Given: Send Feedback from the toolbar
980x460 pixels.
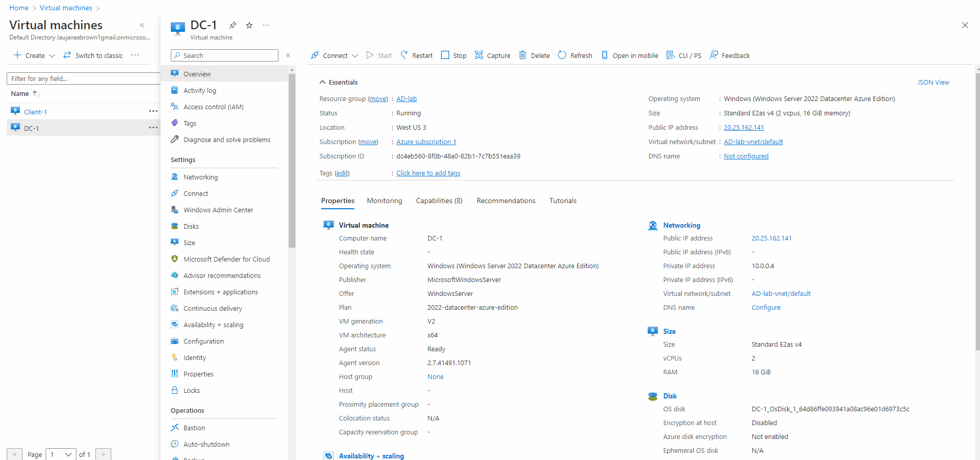Looking at the screenshot, I should (x=730, y=55).
